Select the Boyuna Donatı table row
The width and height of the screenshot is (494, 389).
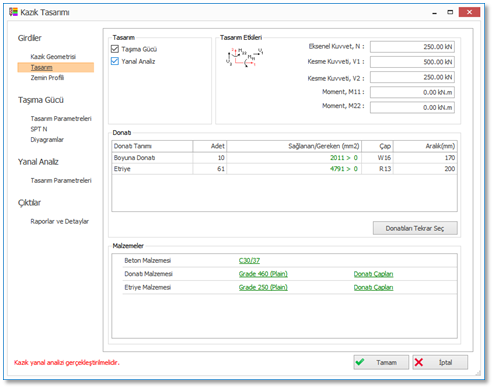284,158
